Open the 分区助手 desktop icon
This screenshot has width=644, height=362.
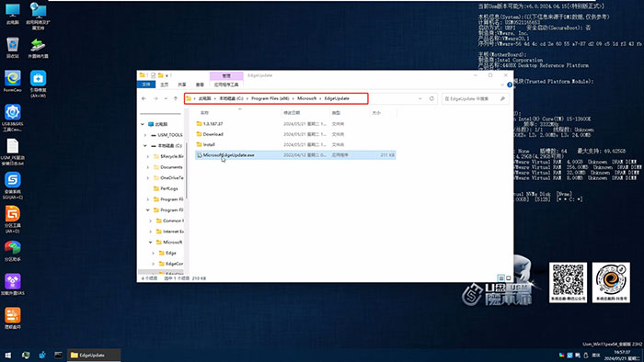[12, 251]
